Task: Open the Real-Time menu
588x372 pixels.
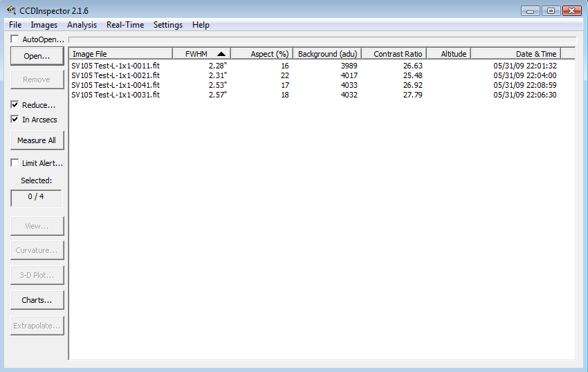Action: [x=125, y=25]
